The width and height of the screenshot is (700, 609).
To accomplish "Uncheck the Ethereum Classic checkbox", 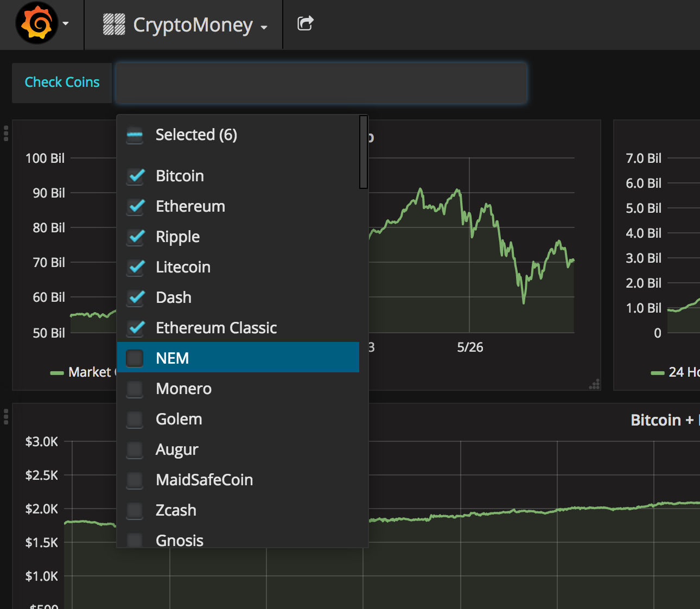I will pos(135,328).
